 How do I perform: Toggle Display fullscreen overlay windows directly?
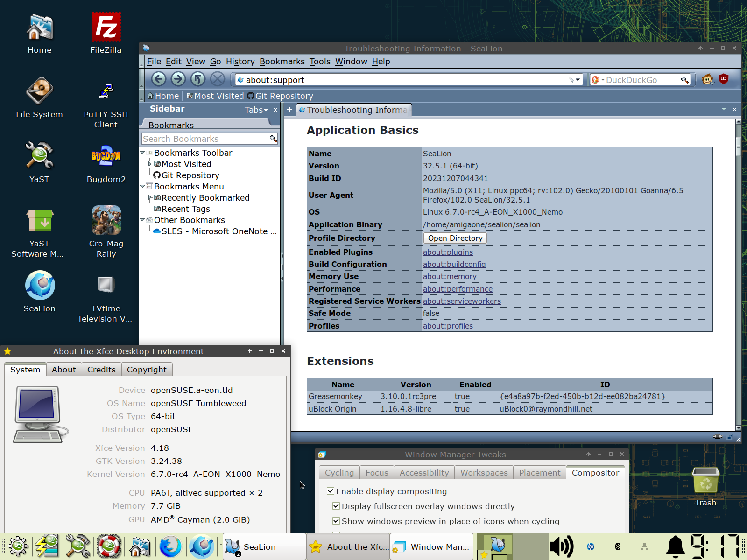[336, 506]
